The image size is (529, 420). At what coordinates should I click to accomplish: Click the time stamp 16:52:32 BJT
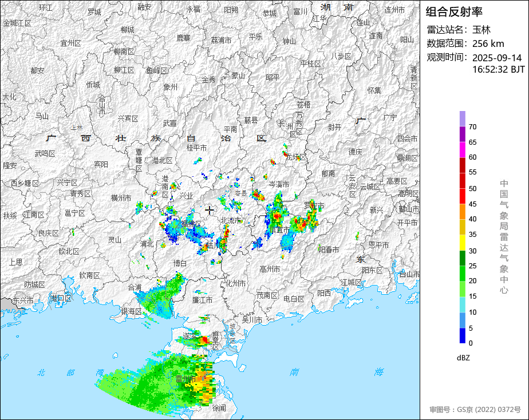pyautogui.click(x=498, y=69)
